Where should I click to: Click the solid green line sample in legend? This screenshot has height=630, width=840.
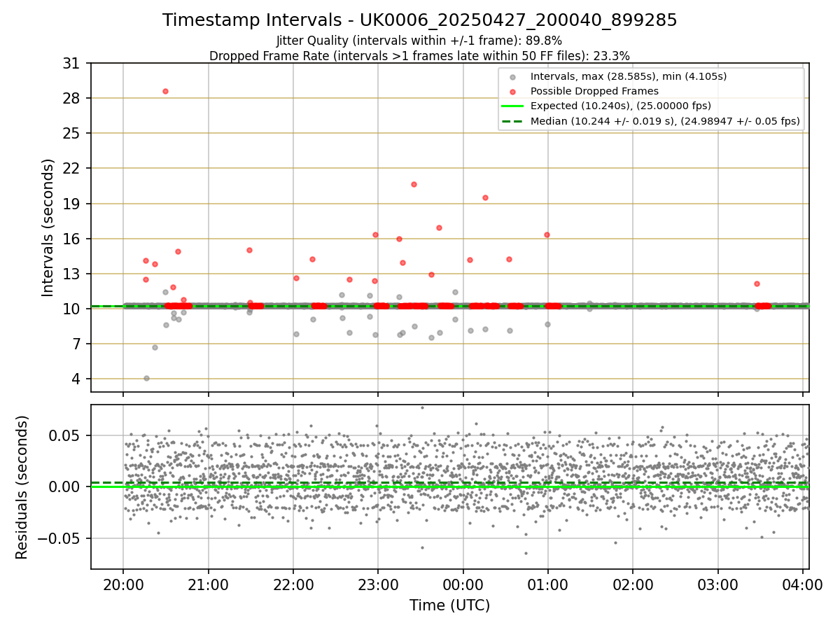coord(512,106)
